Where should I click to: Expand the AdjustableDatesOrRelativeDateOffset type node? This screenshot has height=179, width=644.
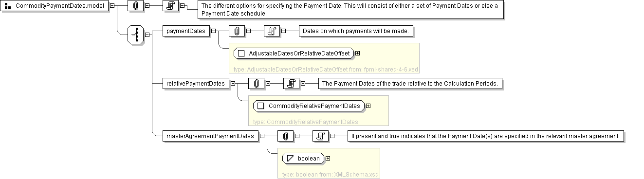coord(358,53)
